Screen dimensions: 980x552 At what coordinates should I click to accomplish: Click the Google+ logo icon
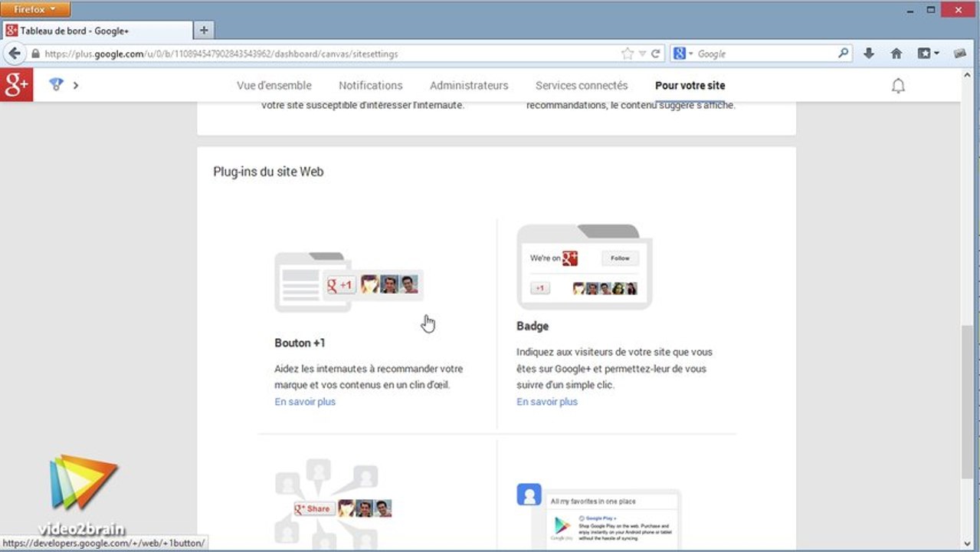(16, 85)
